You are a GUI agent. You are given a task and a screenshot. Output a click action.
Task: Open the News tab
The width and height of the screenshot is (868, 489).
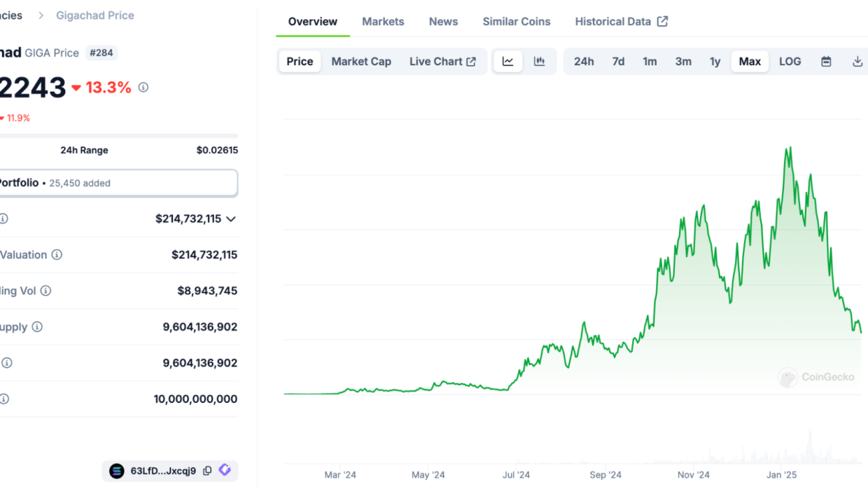[x=444, y=22]
